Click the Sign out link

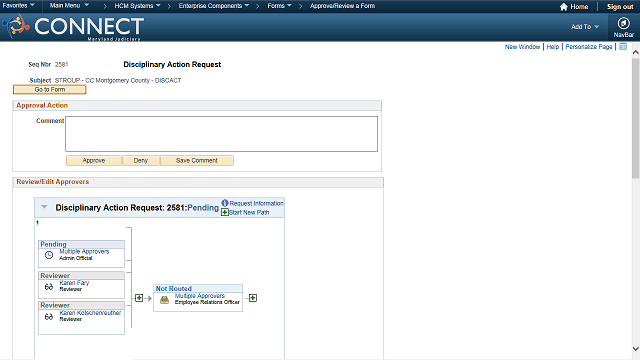click(620, 7)
